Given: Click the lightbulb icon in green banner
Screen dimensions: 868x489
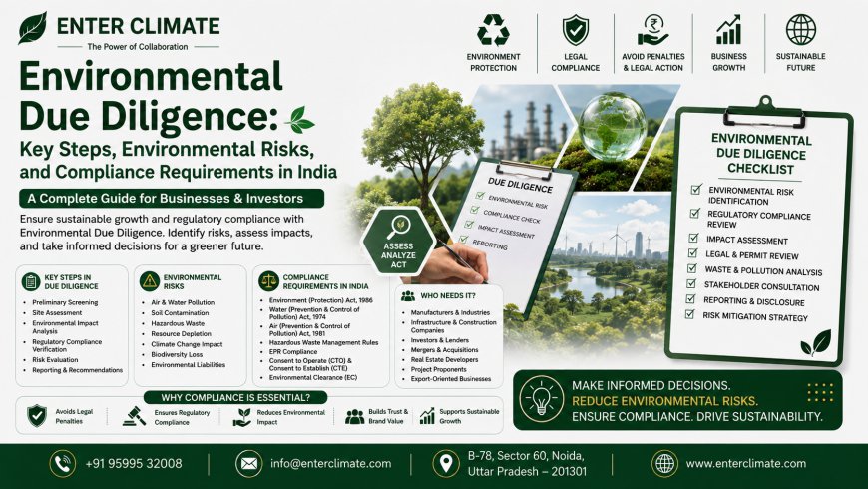Looking at the screenshot, I should 542,399.
